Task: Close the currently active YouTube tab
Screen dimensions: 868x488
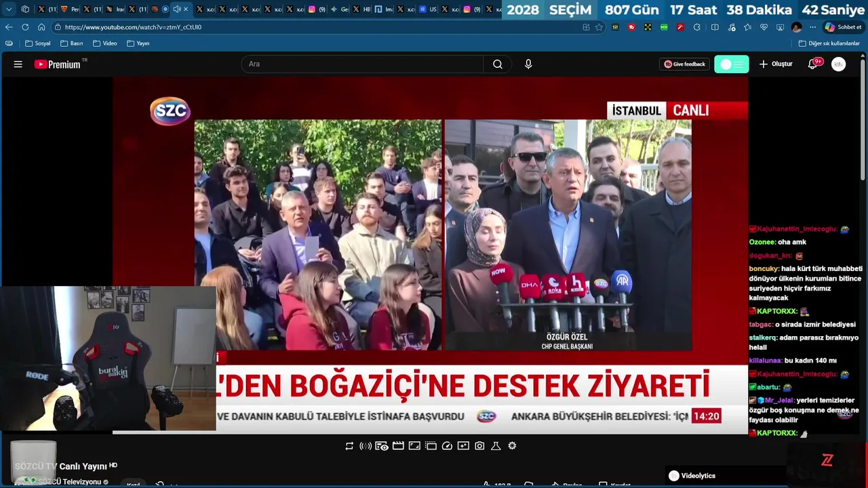Action: [186, 9]
